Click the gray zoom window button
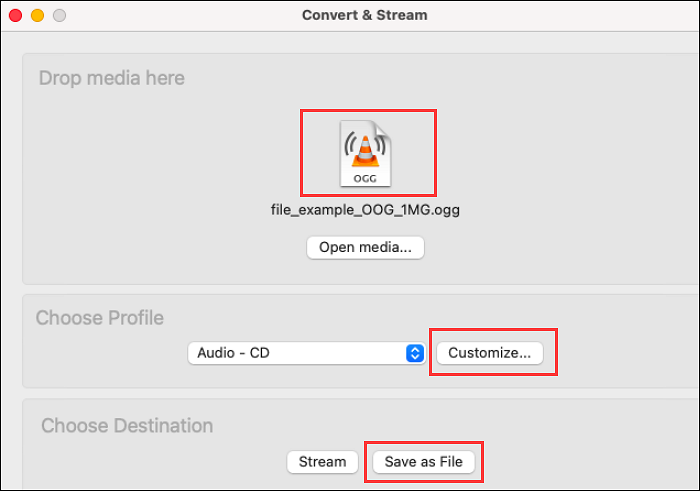Image resolution: width=700 pixels, height=491 pixels. pyautogui.click(x=59, y=16)
